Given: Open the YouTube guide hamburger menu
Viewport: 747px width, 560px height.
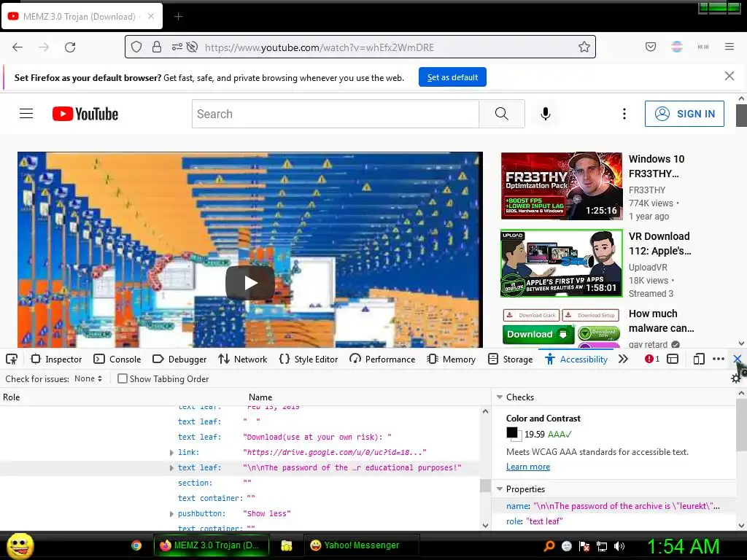Looking at the screenshot, I should (x=26, y=113).
